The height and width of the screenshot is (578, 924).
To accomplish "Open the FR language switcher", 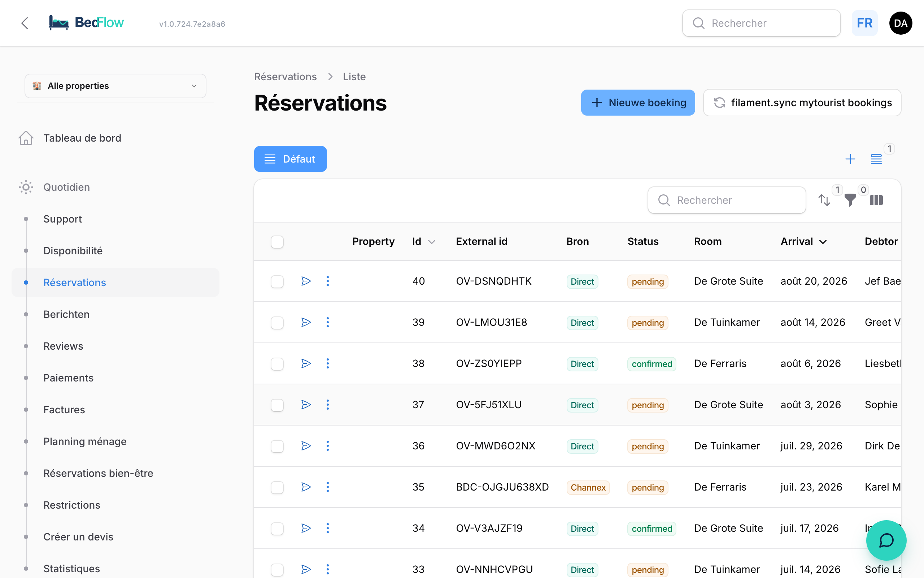I will (864, 23).
